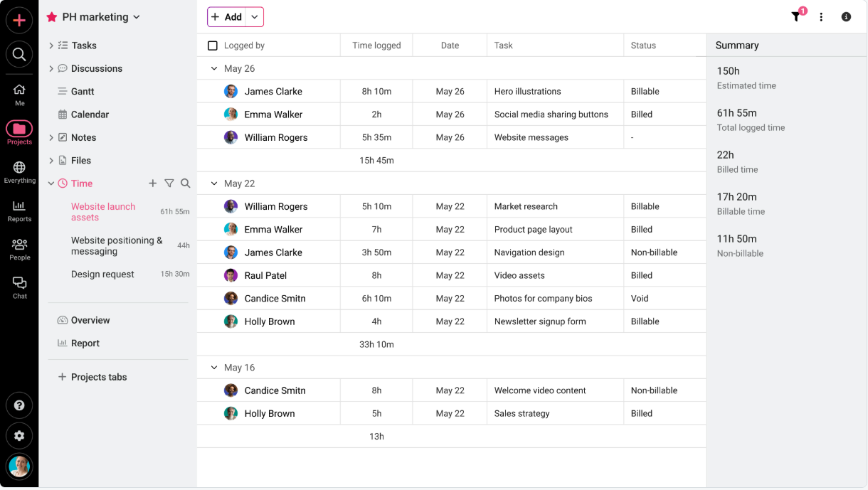Click the user profile avatar at bottom left
This screenshot has width=868, height=490.
pos(19,467)
